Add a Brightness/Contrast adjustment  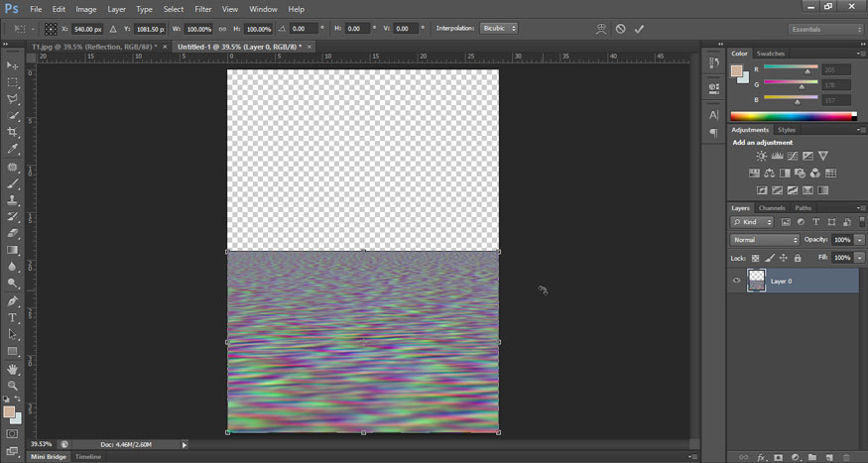[x=761, y=157]
